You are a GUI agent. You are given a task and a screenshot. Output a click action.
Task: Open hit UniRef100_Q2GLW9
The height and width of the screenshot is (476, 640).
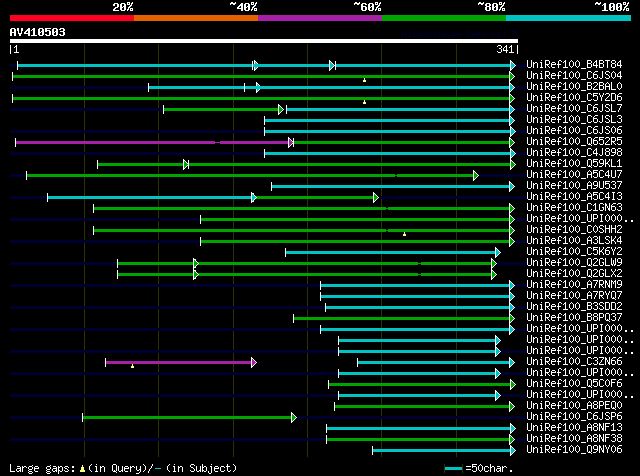(574, 263)
